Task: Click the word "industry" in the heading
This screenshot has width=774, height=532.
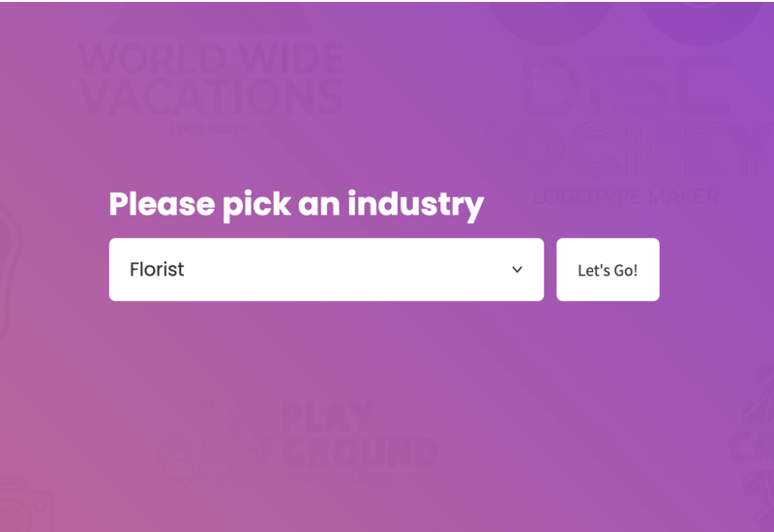Action: click(416, 205)
